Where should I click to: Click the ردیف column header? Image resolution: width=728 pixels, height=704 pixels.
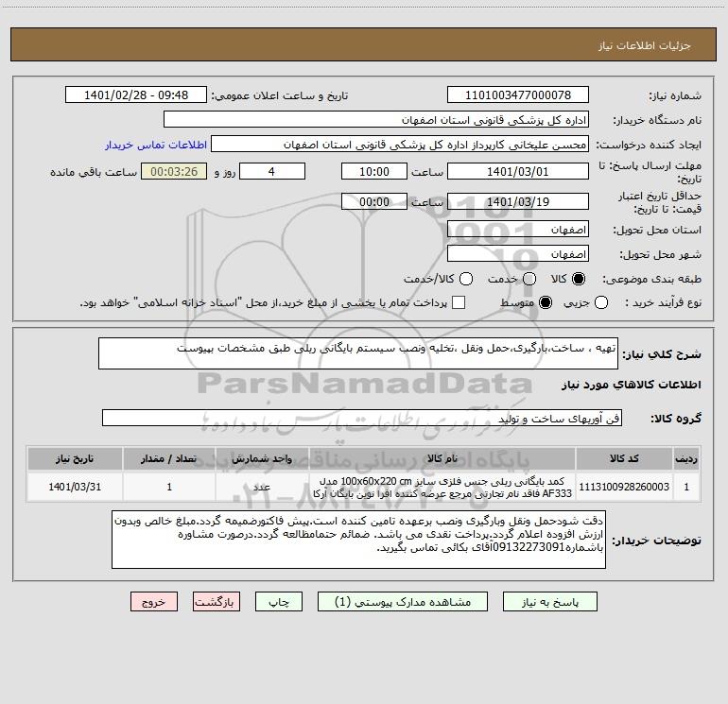686,458
